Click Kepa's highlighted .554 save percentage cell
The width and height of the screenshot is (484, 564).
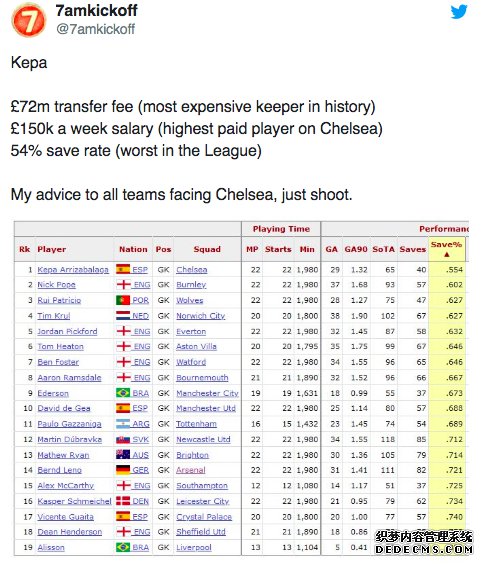[x=447, y=270]
